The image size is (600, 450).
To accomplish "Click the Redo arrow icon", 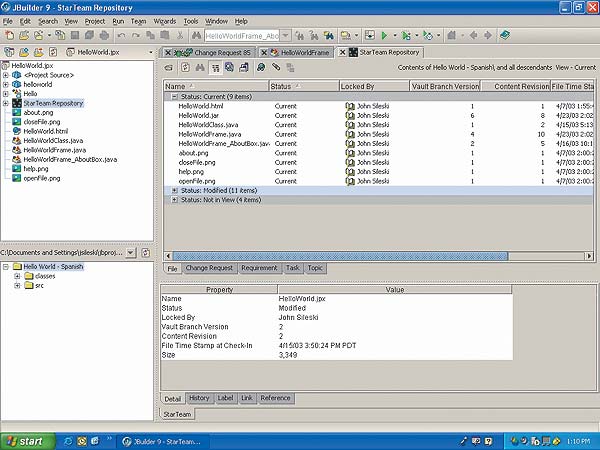I will [136, 36].
